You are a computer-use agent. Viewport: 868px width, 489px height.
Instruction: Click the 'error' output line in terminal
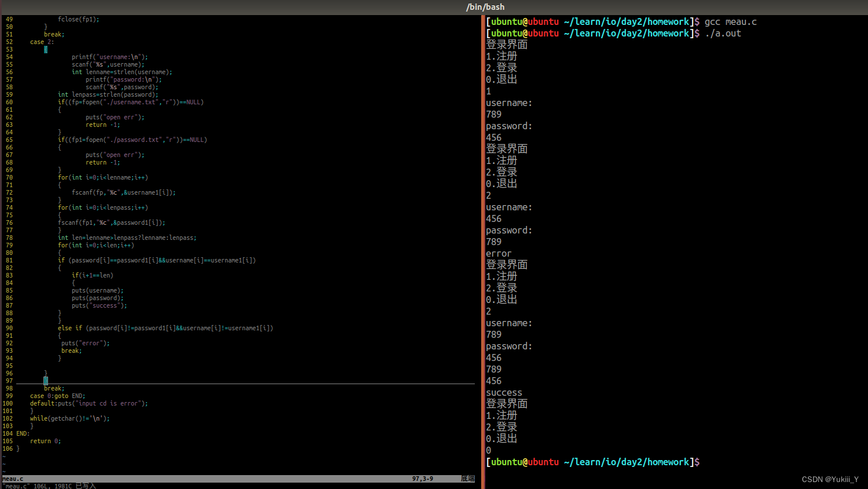point(499,254)
